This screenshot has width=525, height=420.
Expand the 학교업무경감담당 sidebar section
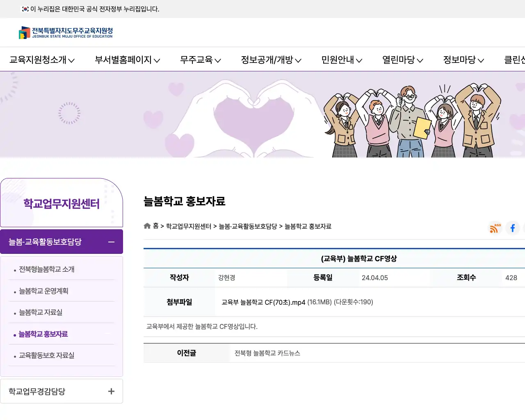click(111, 391)
